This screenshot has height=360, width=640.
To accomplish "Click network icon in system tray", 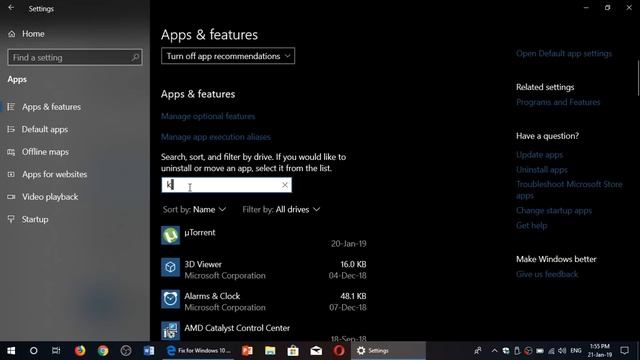I will coord(551,351).
